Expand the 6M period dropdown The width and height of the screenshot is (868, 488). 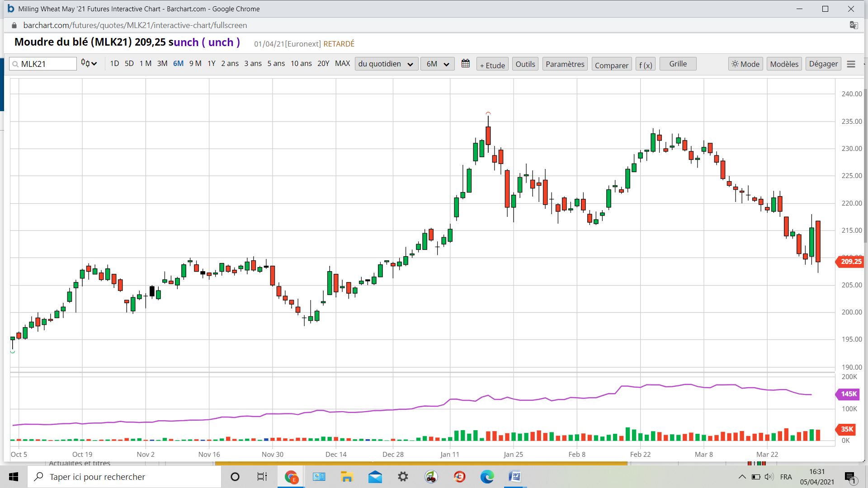click(x=437, y=64)
